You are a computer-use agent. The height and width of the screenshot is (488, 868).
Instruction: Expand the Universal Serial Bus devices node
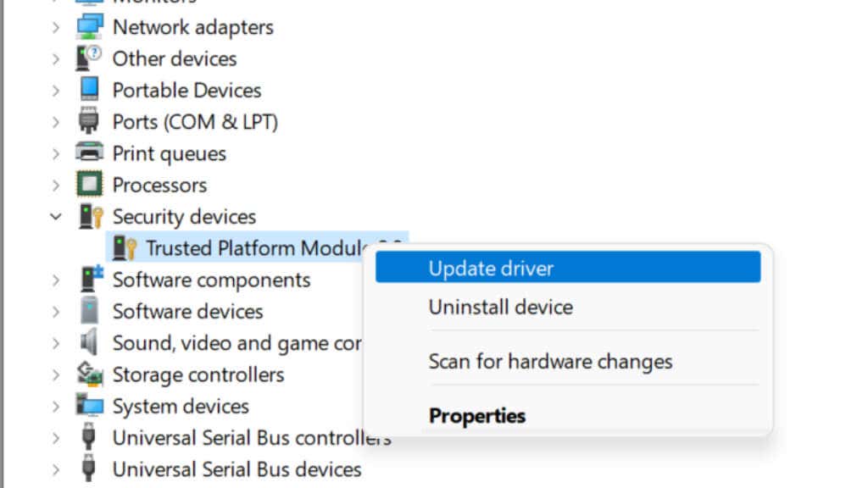pyautogui.click(x=56, y=469)
